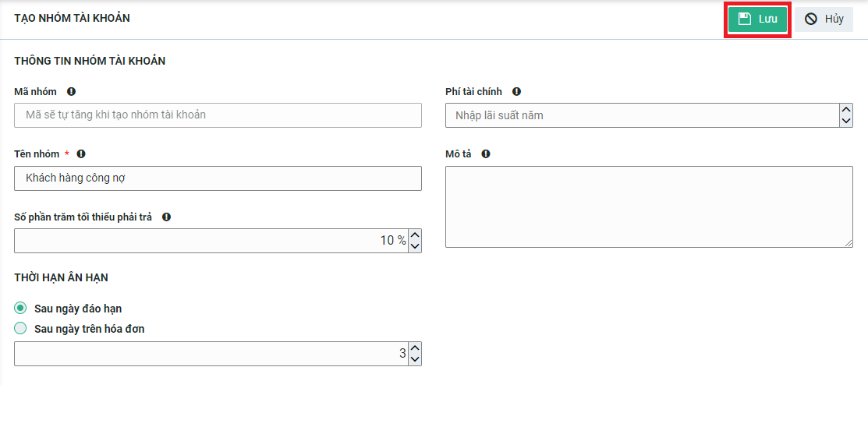The height and width of the screenshot is (427, 868).
Task: Click info icon beside Mô tả label
Action: click(486, 154)
